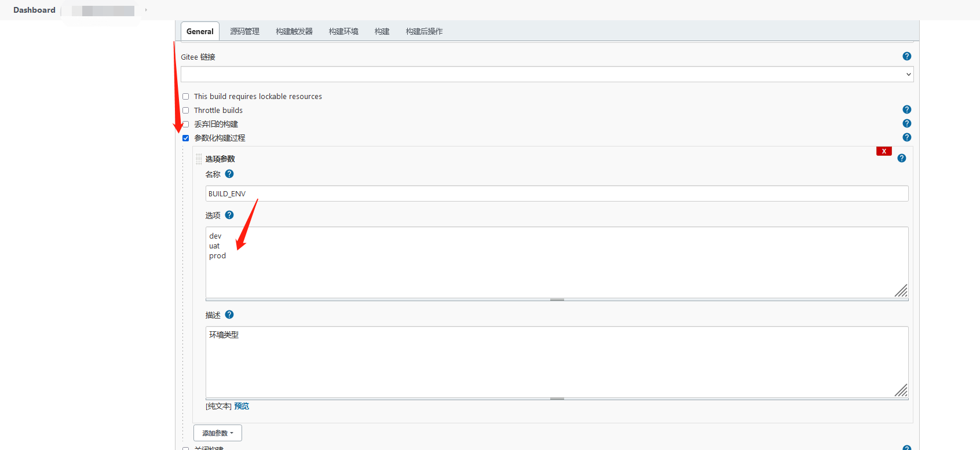Open help for Gitee 链接

[907, 56]
